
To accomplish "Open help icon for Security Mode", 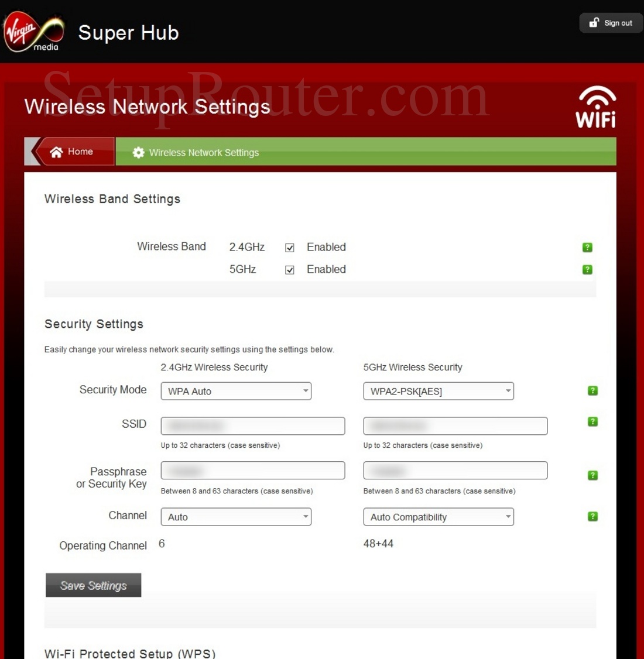I will click(x=592, y=391).
